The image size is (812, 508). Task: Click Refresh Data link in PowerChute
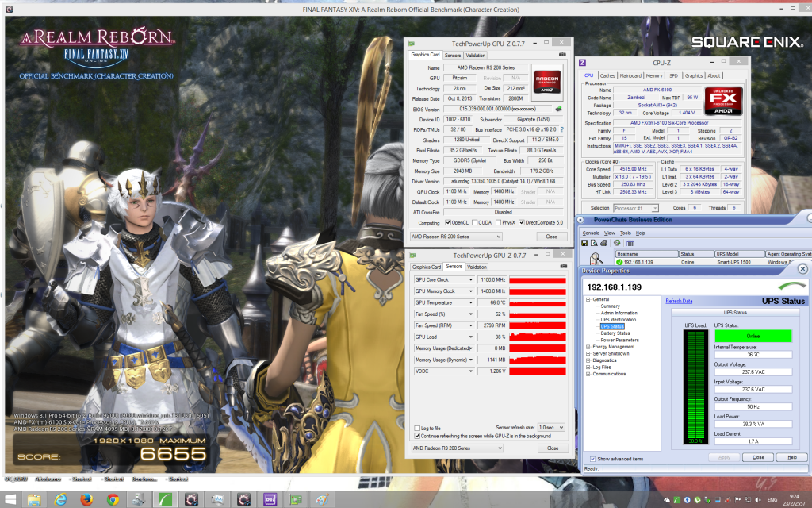point(679,301)
